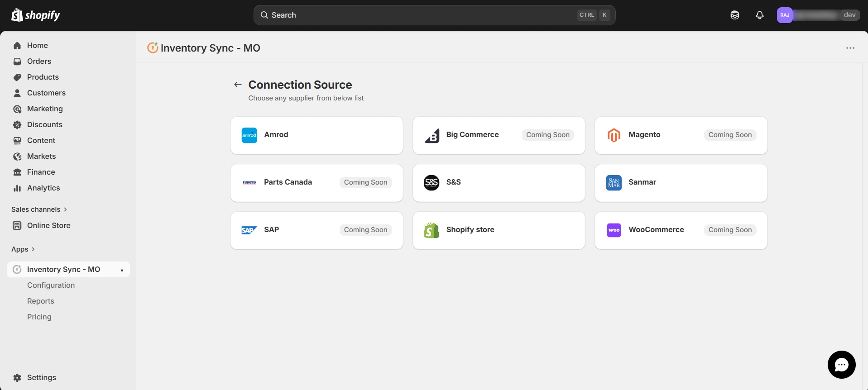Expand the Sales channels section
This screenshot has height=390, width=868.
click(x=65, y=209)
